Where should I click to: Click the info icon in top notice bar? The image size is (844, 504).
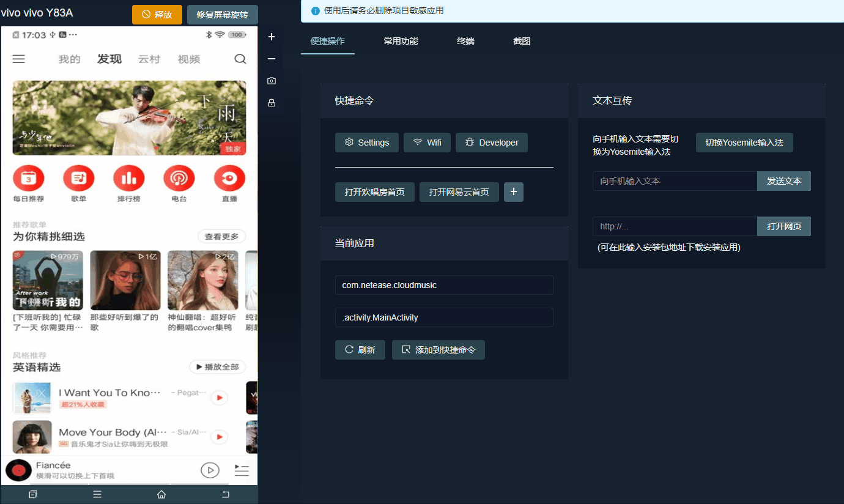click(x=316, y=11)
